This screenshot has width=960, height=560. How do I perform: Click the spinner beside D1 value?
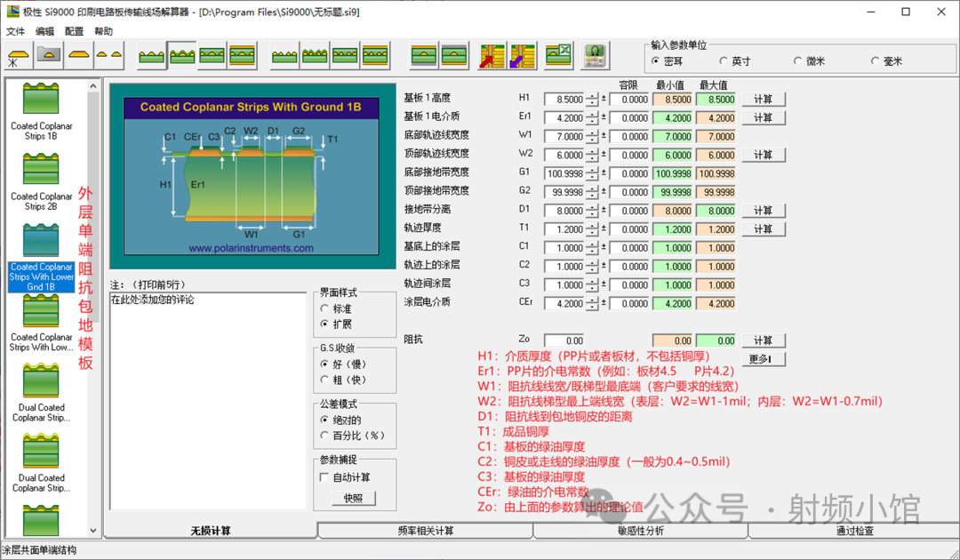(593, 211)
